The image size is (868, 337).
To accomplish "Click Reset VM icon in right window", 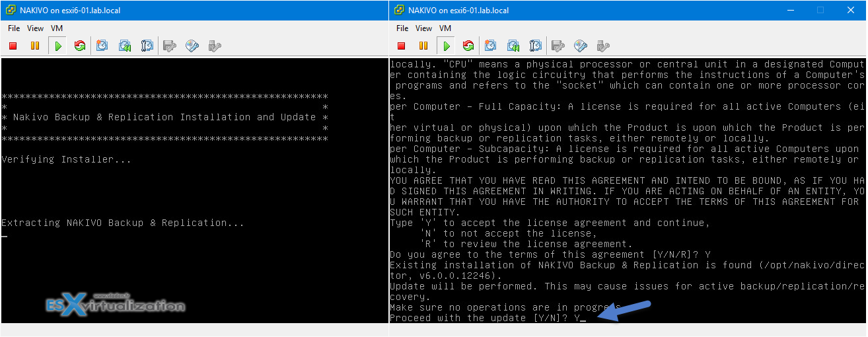I will [x=468, y=46].
